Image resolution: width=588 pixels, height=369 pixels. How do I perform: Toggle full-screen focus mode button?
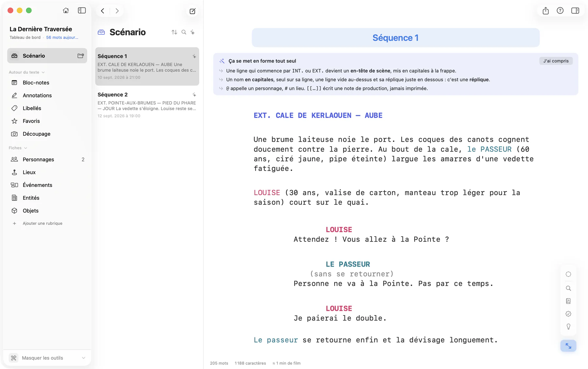568,346
